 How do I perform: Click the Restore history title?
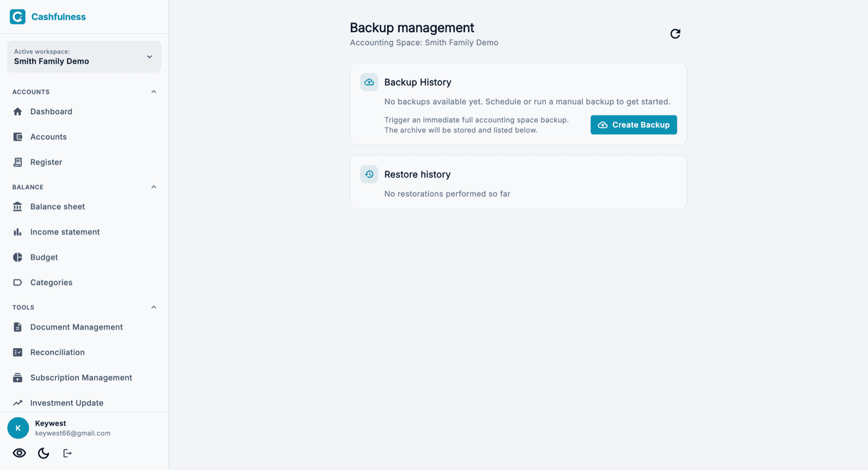click(x=418, y=175)
